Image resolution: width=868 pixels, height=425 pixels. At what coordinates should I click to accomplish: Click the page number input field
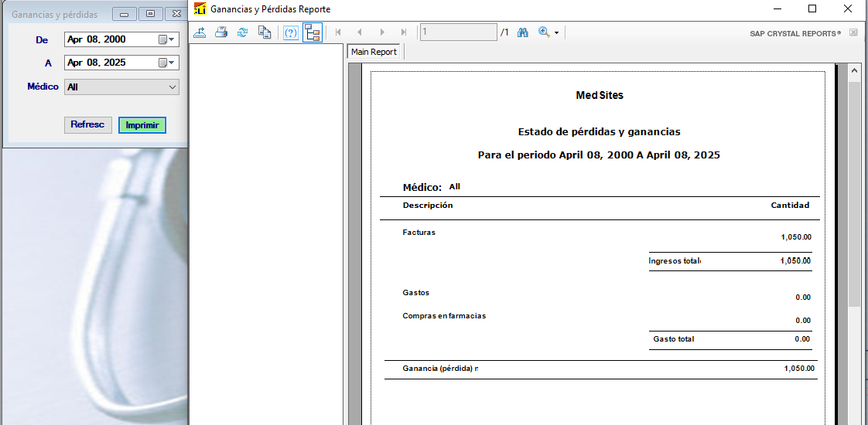click(458, 32)
